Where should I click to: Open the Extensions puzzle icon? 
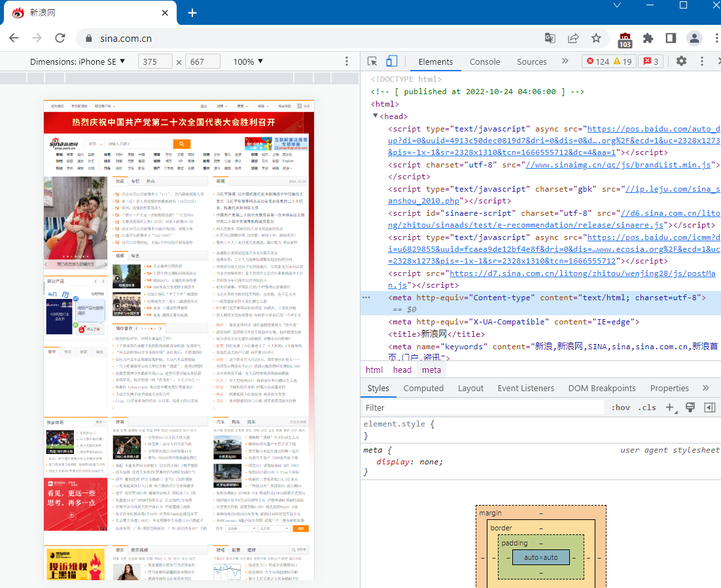(x=648, y=38)
